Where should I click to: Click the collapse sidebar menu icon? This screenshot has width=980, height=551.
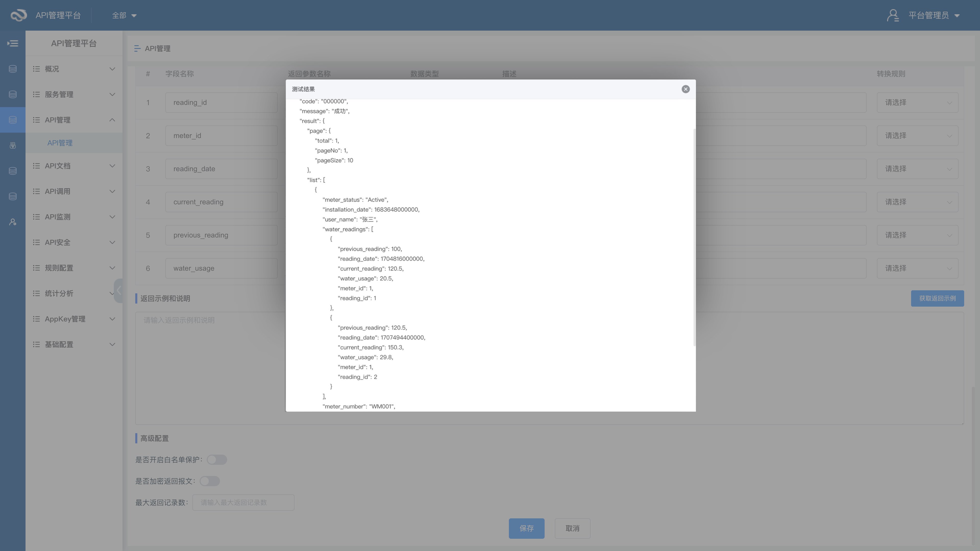[x=13, y=43]
